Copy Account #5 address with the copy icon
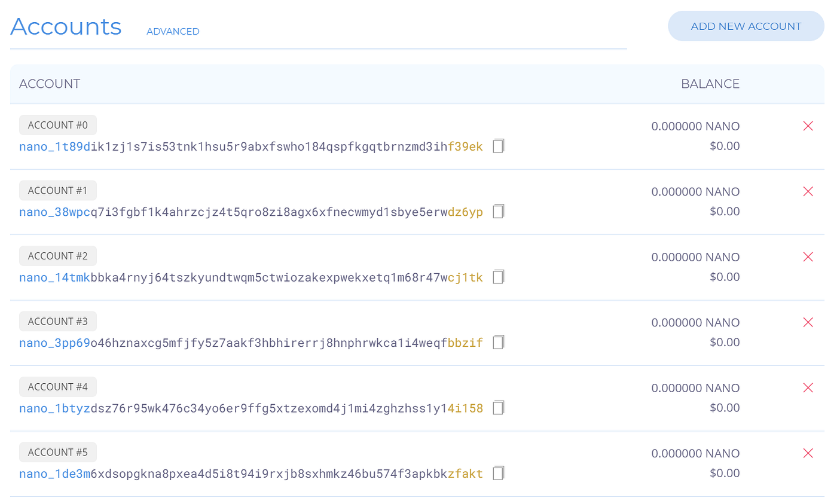This screenshot has width=837, height=504. 499,473
